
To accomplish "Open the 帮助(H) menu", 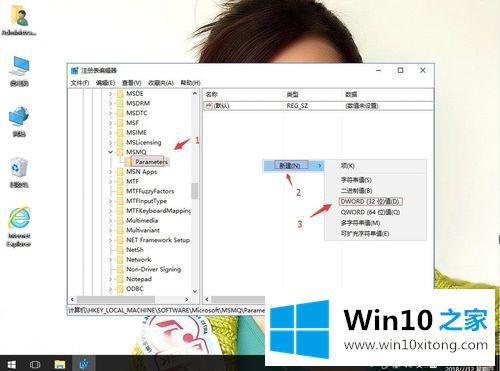I will pyautogui.click(x=190, y=83).
